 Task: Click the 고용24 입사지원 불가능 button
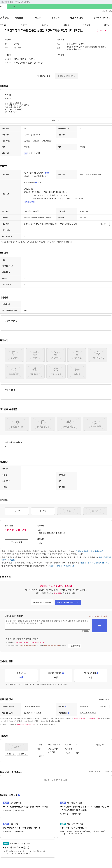tap(66, 76)
